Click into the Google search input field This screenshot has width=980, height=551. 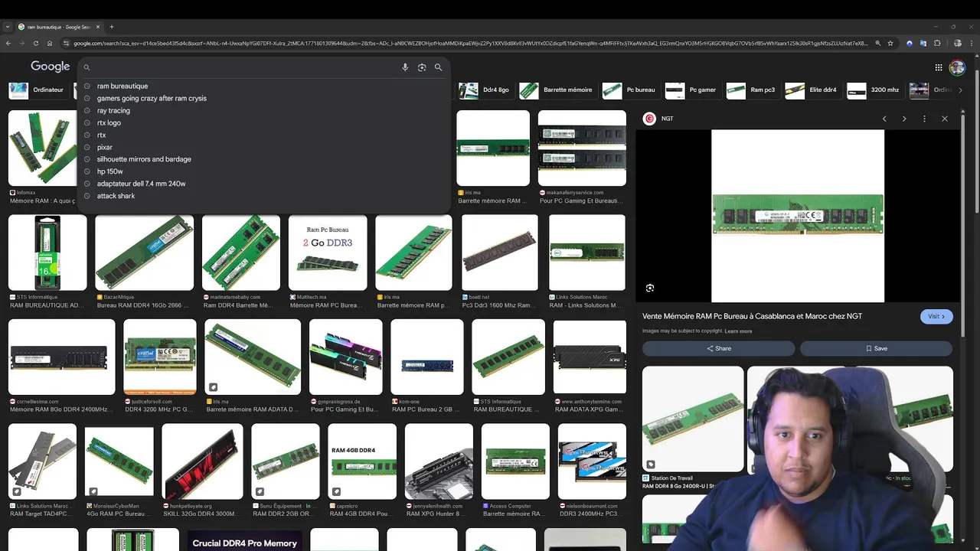click(x=245, y=67)
